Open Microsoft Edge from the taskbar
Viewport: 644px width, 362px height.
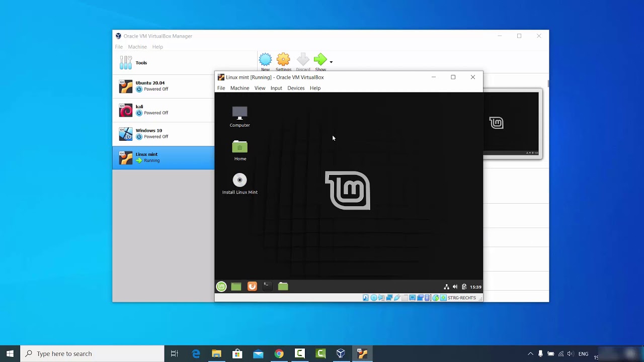(196, 353)
